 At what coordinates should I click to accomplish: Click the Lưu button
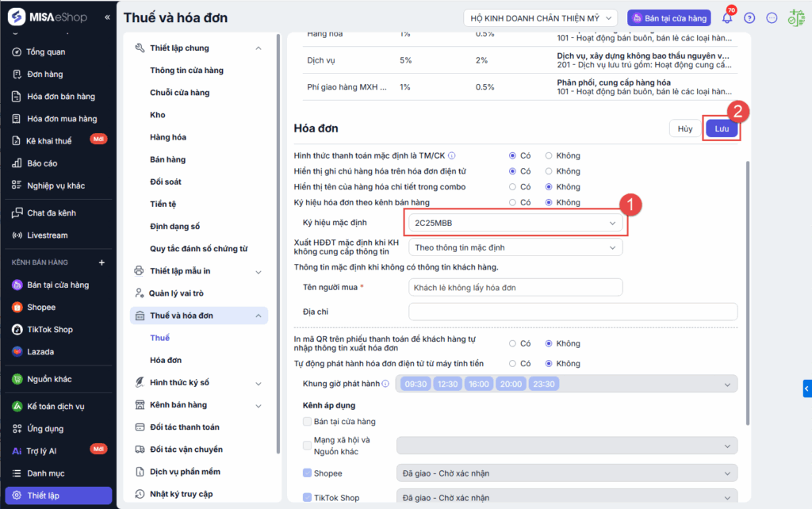[722, 128]
